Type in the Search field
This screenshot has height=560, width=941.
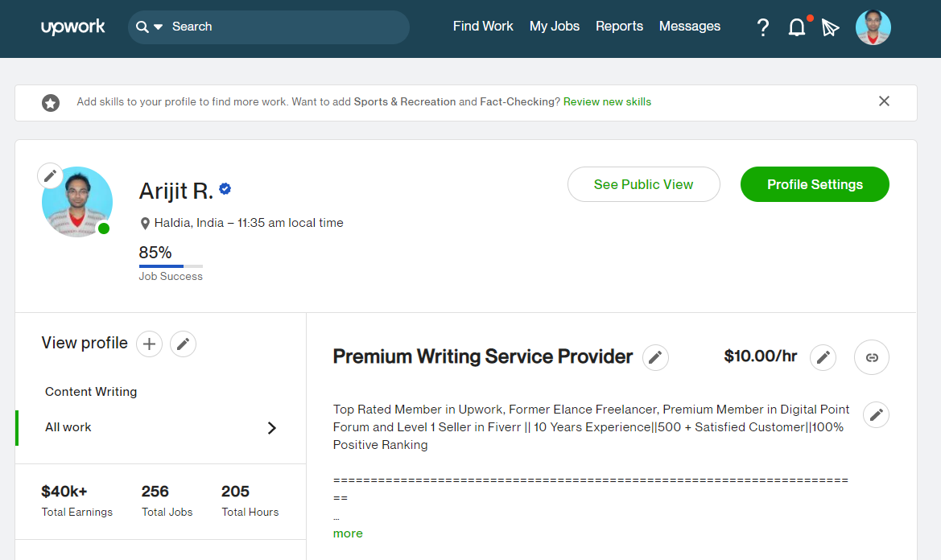click(282, 27)
